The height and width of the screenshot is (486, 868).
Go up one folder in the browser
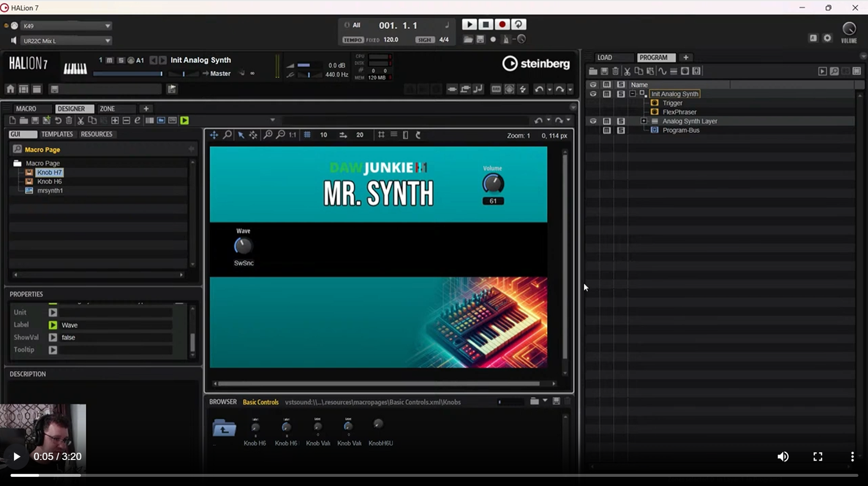(x=224, y=429)
